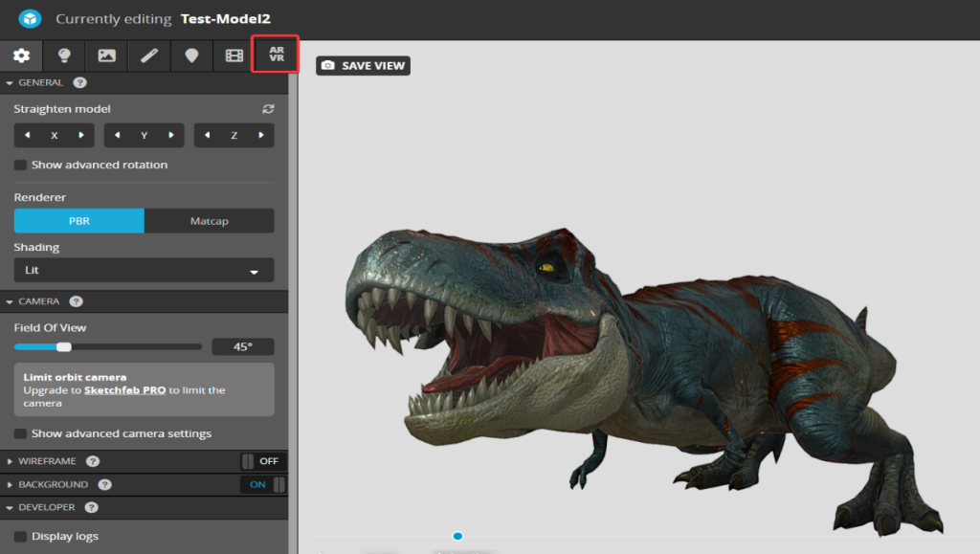Collapse the DEVELOPER section

(10, 508)
